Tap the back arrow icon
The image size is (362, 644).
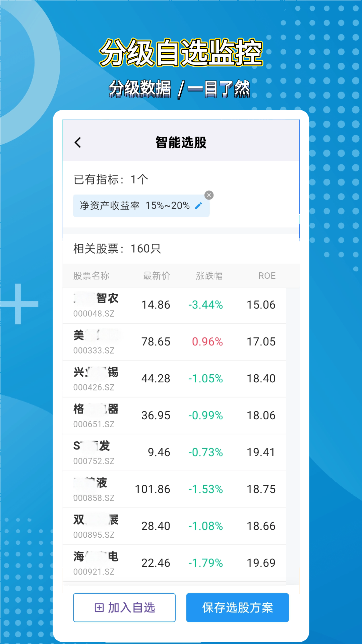click(x=78, y=143)
